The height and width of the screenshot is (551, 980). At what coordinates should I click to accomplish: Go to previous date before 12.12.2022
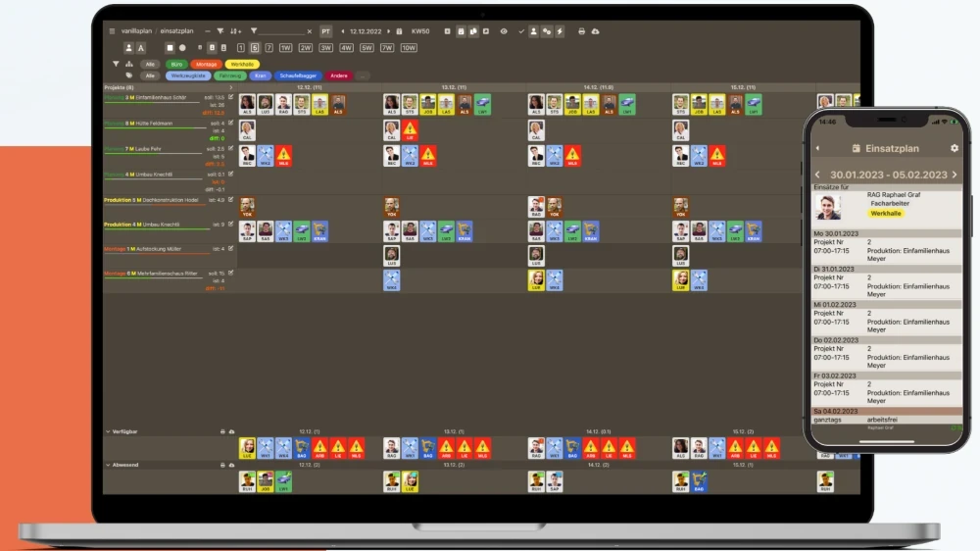[342, 31]
